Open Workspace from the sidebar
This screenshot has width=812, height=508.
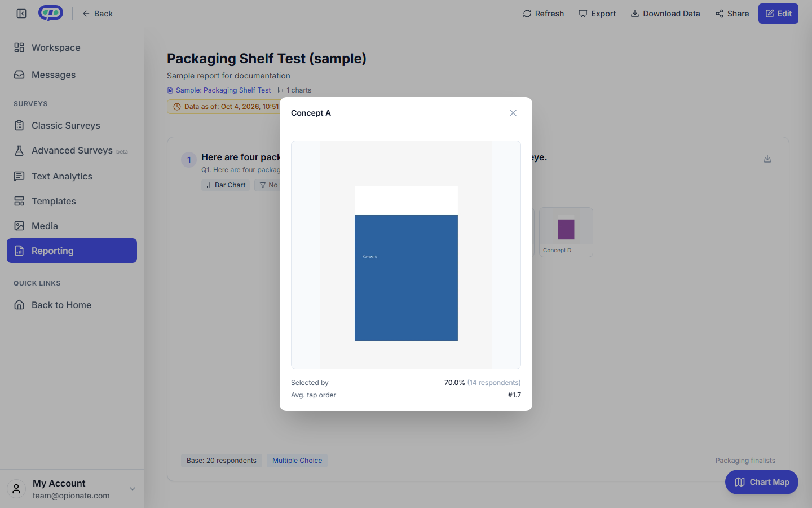click(72, 47)
